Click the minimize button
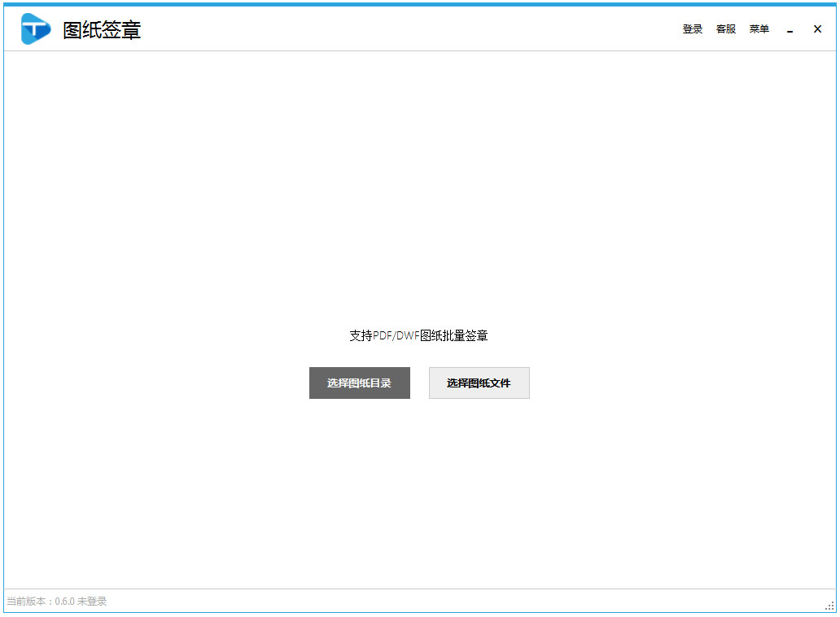Screen dimensions: 840x617 (x=790, y=28)
